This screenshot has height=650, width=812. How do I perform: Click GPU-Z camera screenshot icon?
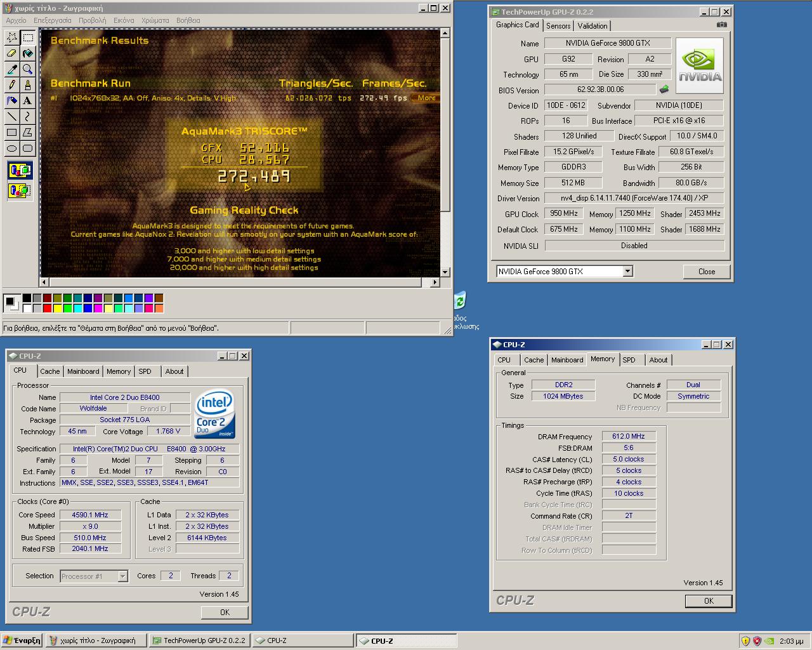722,25
